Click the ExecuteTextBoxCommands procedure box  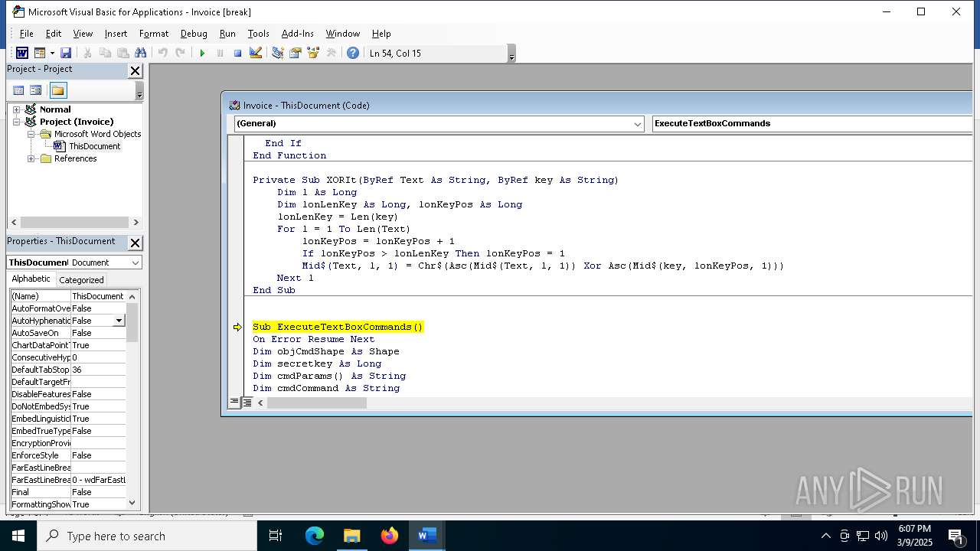pos(812,123)
